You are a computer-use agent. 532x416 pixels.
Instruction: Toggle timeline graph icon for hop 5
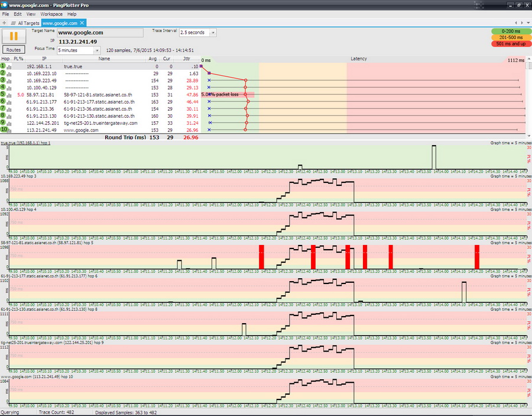(10, 95)
